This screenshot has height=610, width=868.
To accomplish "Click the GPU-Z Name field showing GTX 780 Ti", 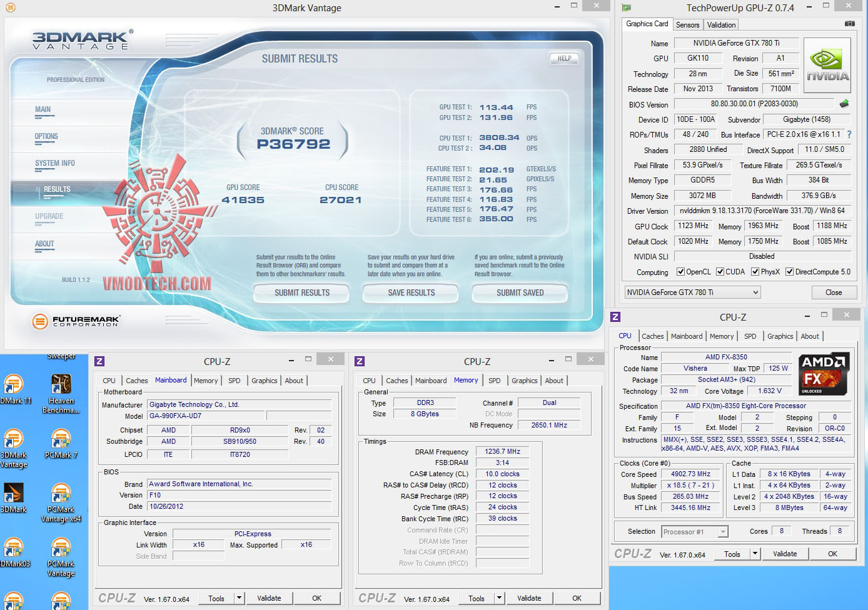I will coord(736,43).
